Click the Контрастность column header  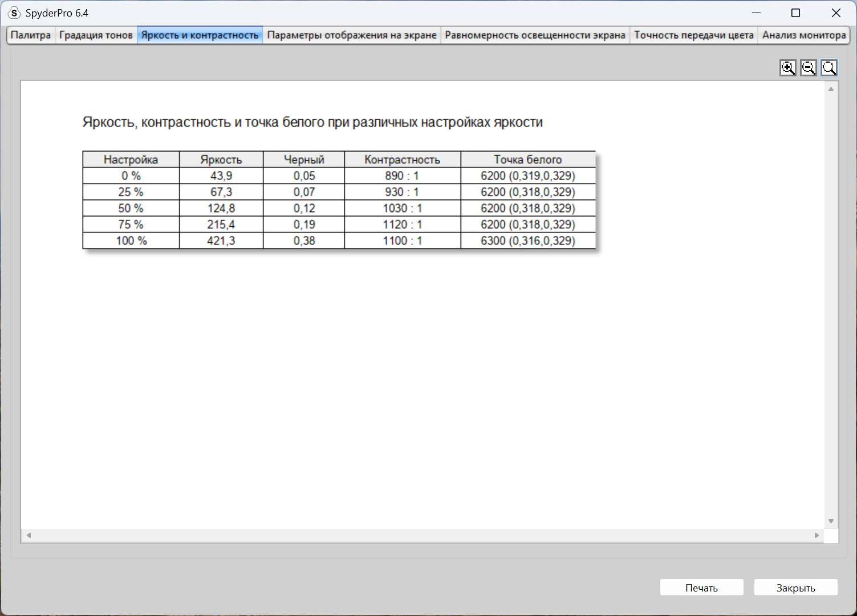[x=403, y=160]
